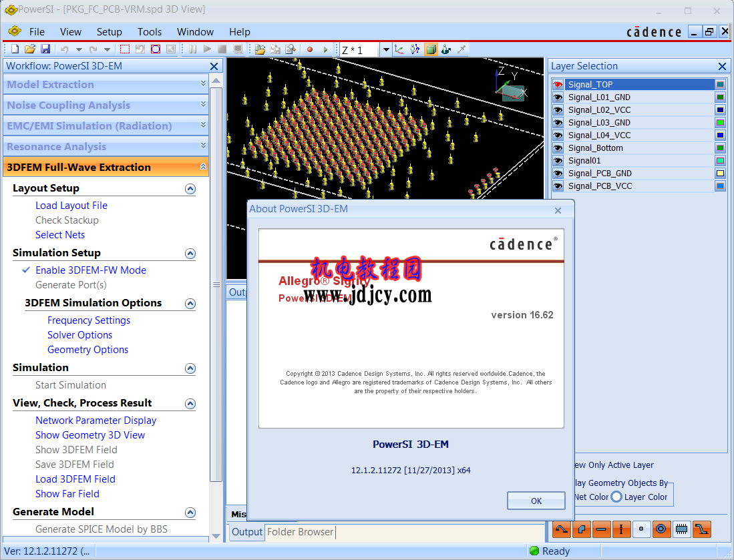Toggle visibility of Signal_TOP layer
Viewport: 734px width, 560px height.
(x=558, y=85)
